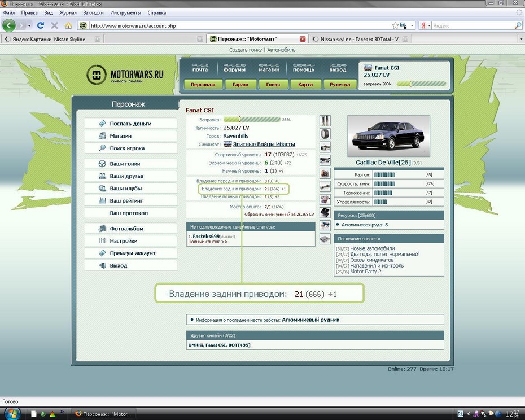Click the shock absorbers car part icon
The height and width of the screenshot is (420, 525).
pyautogui.click(x=325, y=121)
